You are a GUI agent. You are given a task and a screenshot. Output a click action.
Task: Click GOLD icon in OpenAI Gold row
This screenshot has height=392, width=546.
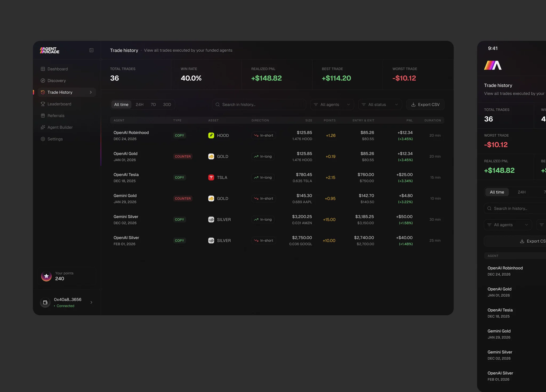click(211, 157)
